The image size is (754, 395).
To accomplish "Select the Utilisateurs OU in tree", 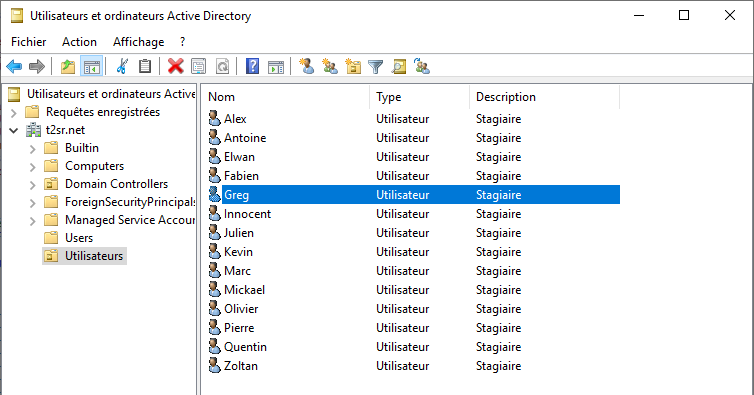I will click(94, 256).
